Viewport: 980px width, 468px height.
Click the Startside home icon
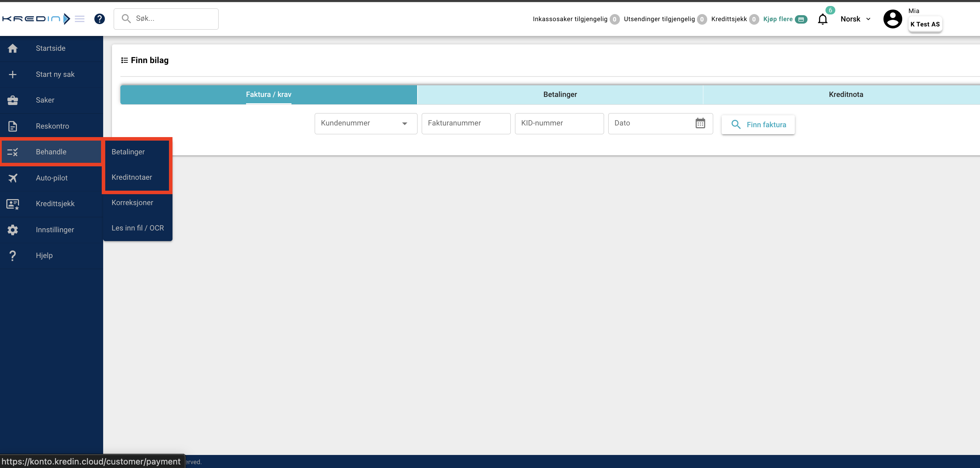coord(13,48)
